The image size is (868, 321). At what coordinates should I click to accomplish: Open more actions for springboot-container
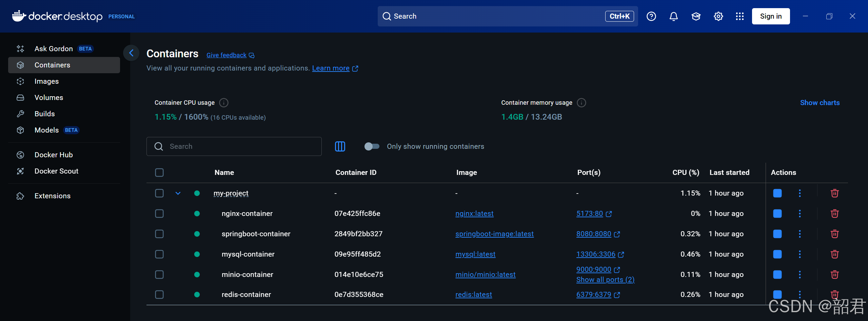click(x=800, y=234)
